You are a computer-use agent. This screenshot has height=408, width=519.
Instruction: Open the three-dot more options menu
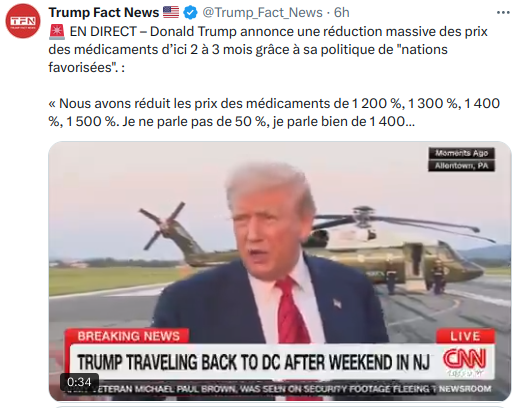tap(503, 13)
